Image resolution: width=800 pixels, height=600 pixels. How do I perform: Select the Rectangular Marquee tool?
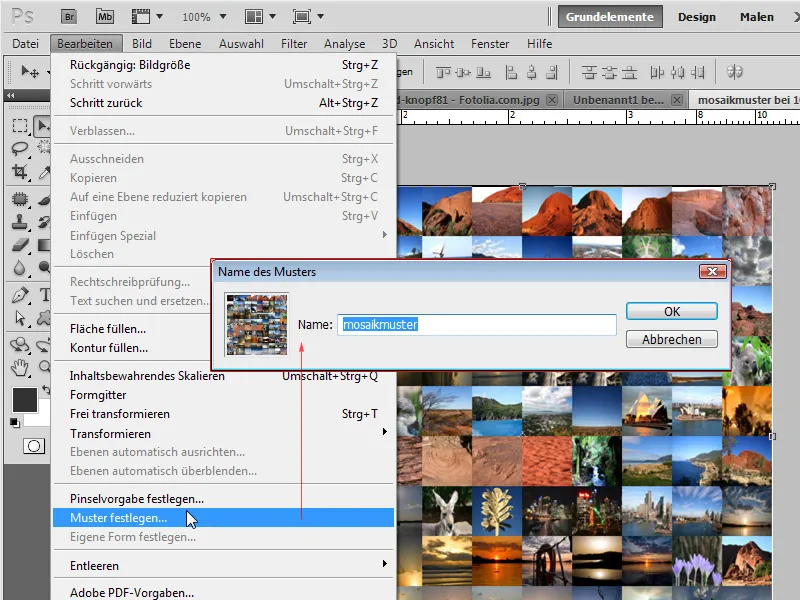(x=20, y=126)
